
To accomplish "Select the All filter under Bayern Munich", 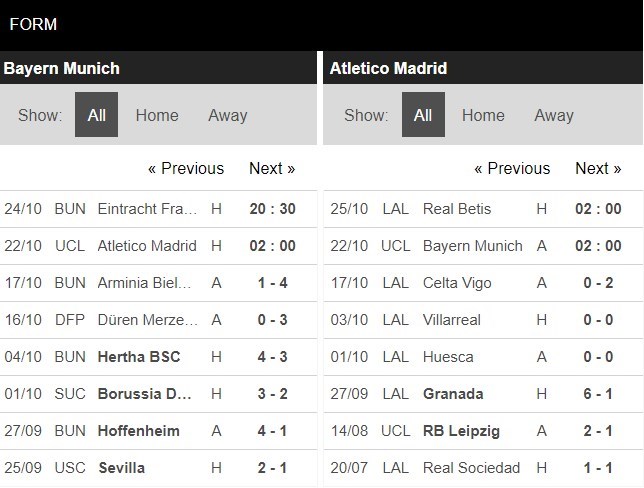I will tap(97, 115).
